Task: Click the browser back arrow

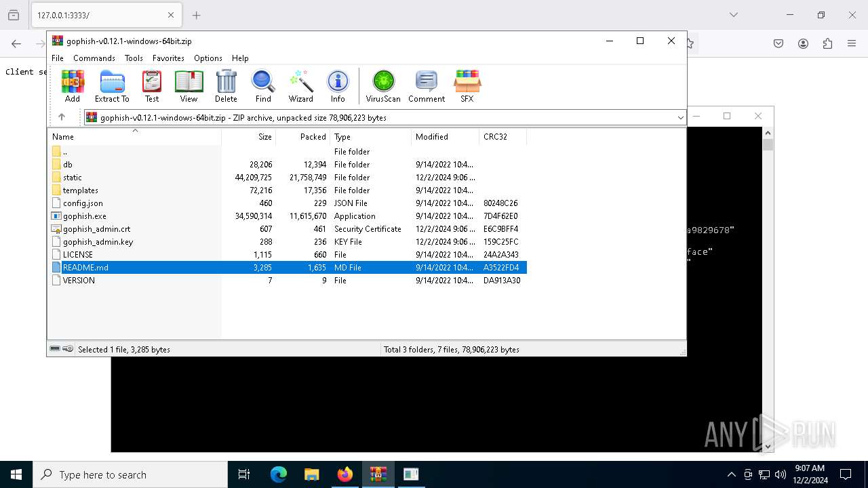Action: point(16,43)
